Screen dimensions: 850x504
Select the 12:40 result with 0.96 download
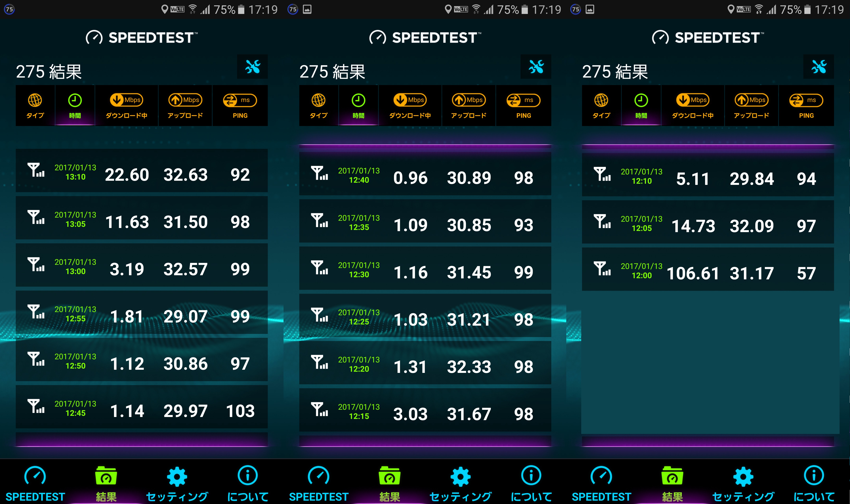425,174
